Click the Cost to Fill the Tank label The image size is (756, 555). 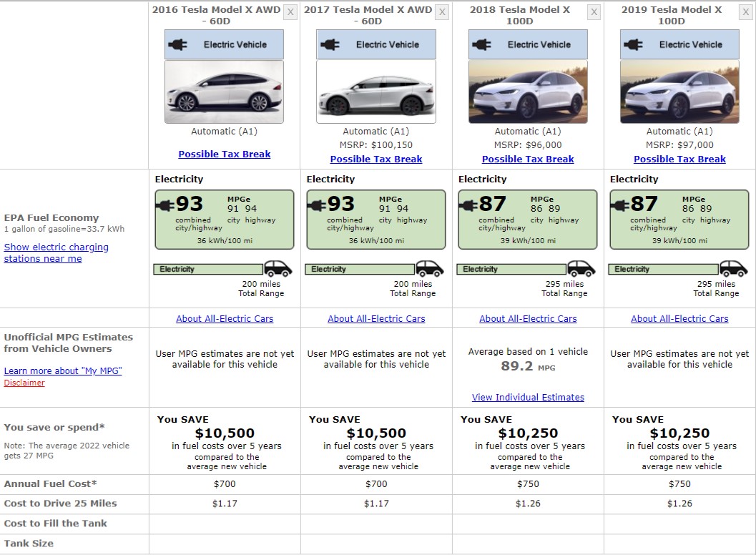56,524
